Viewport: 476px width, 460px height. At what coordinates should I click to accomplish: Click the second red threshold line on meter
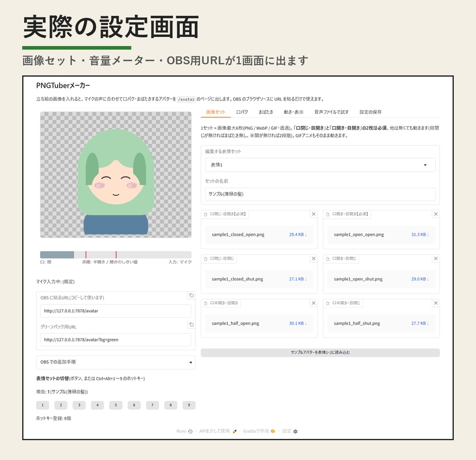point(116,254)
